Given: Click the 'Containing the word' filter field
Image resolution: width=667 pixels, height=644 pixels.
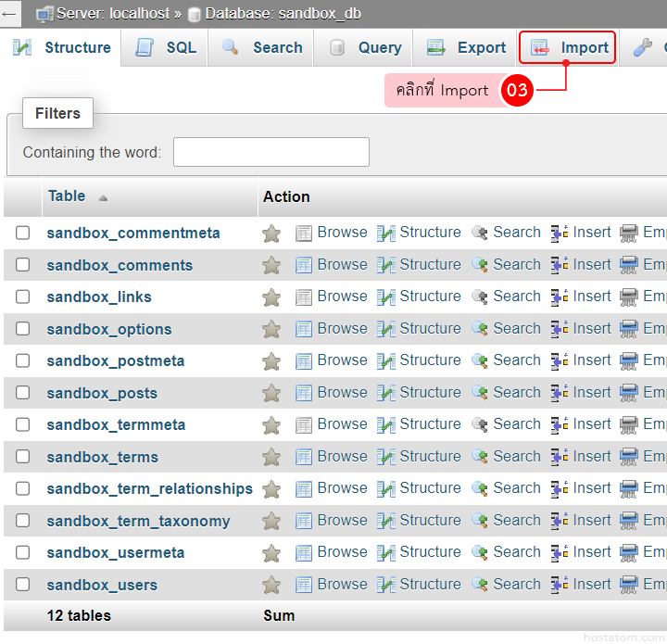Looking at the screenshot, I should [271, 152].
